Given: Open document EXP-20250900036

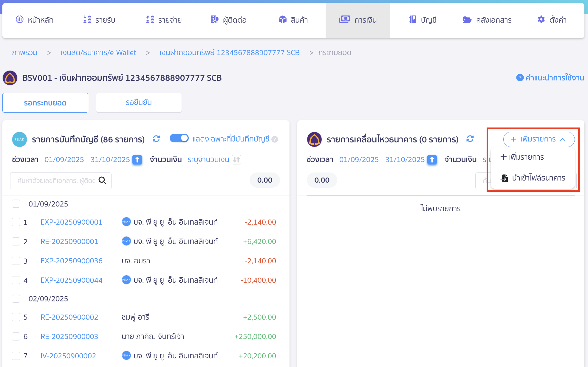Looking at the screenshot, I should point(71,261).
